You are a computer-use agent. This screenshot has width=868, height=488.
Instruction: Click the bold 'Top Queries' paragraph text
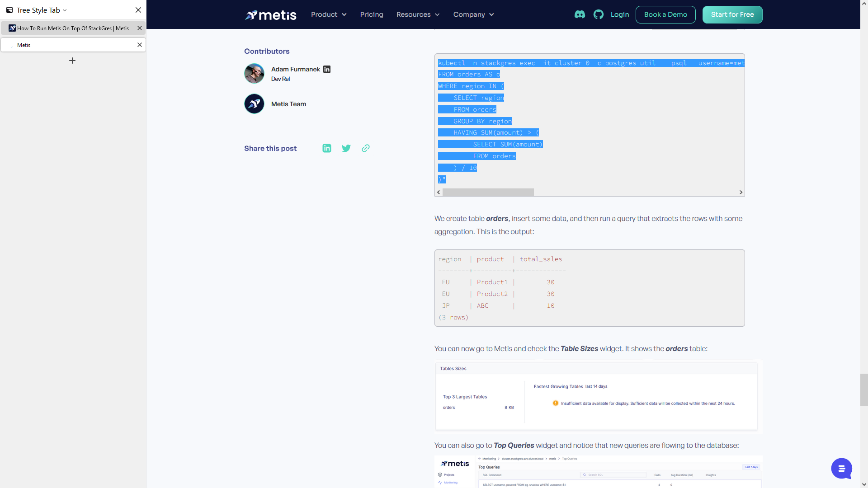click(514, 445)
